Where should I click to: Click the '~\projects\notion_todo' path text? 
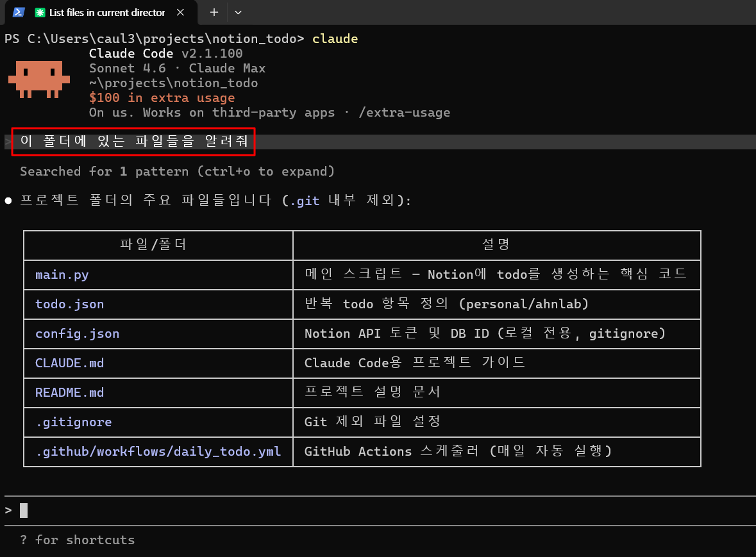(173, 83)
